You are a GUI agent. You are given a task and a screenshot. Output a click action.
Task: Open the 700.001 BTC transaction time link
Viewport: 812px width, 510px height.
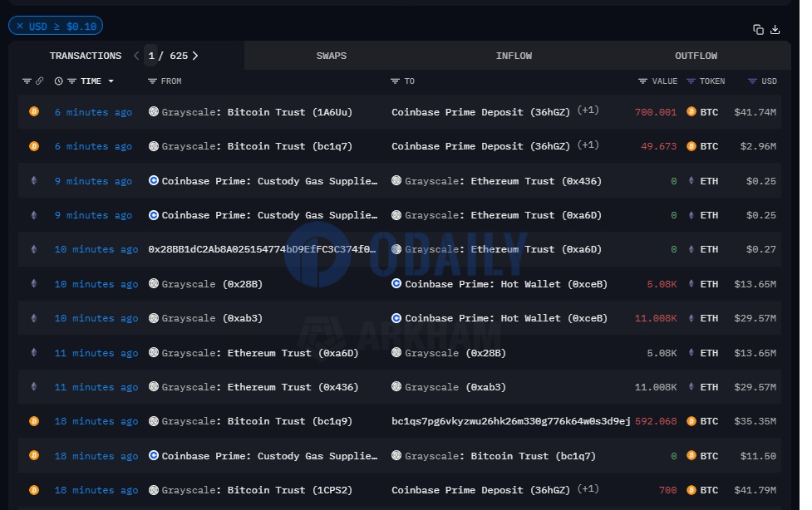(93, 112)
